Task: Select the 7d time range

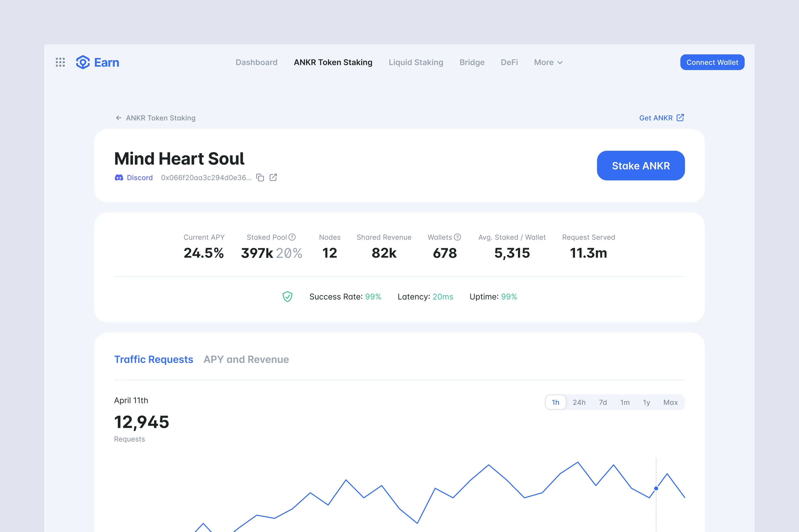Action: pyautogui.click(x=603, y=402)
